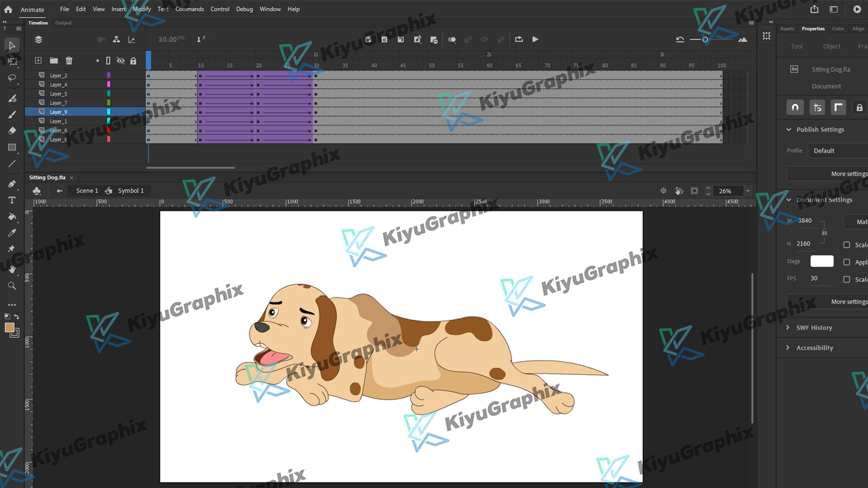Select the Free Transform tool
The height and width of the screenshot is (488, 868).
click(12, 62)
